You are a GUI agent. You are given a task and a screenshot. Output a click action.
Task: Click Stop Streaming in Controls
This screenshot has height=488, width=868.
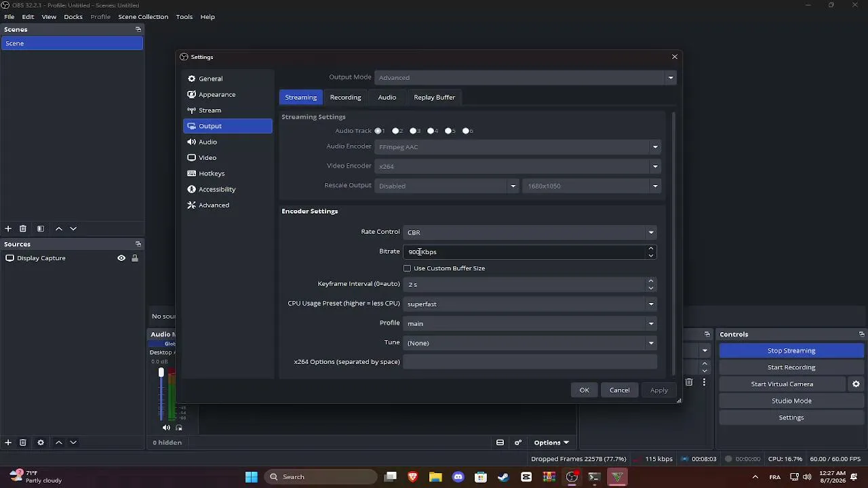pos(791,351)
